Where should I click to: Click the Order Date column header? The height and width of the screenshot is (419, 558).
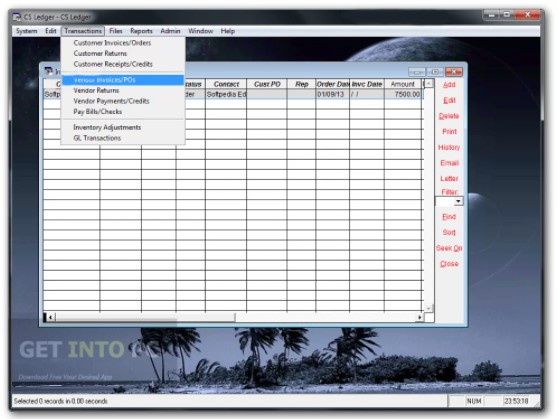[x=333, y=84]
